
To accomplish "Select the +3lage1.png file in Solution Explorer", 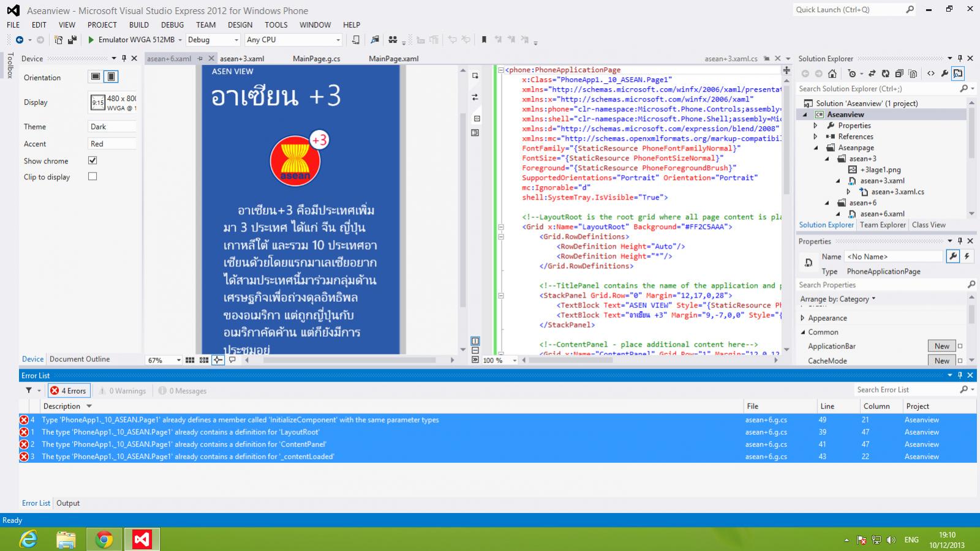I will 880,170.
